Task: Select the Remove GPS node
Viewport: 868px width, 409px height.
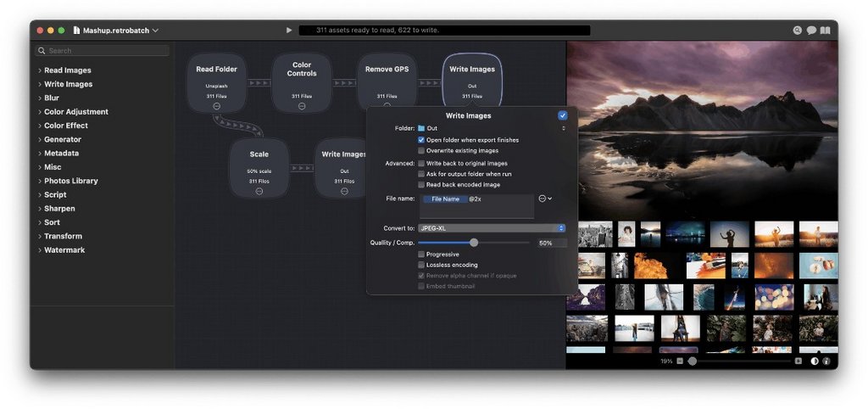Action: click(x=387, y=81)
